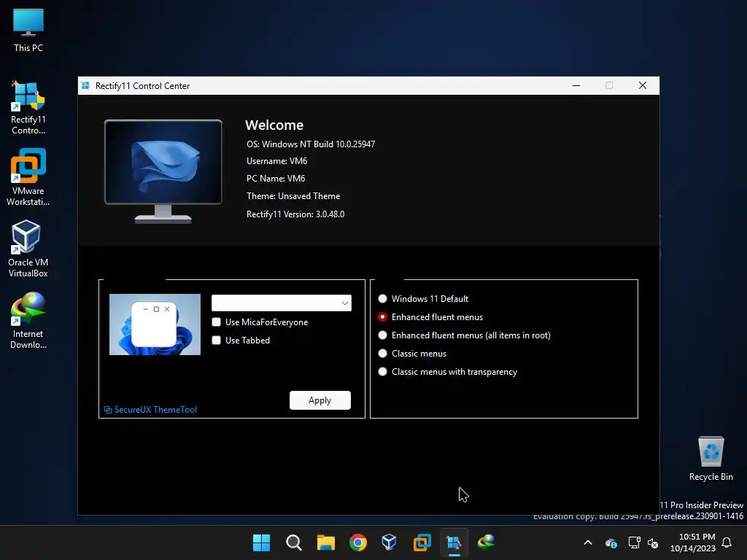Select Classic menus option
Screen dimensions: 747x560
(382, 354)
